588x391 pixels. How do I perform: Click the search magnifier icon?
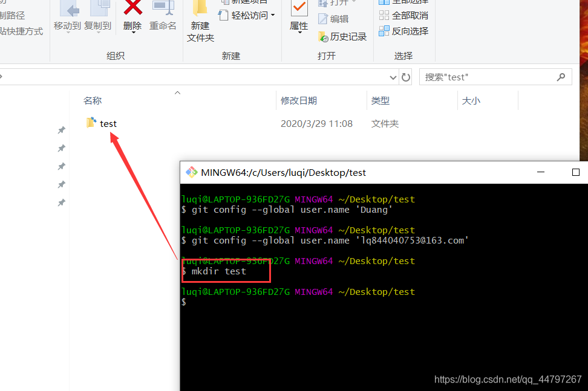click(561, 77)
